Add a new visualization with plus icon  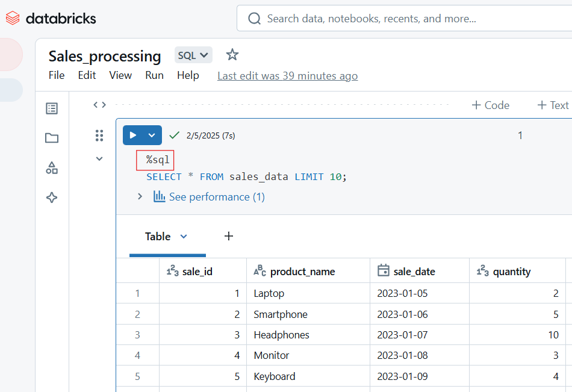229,236
